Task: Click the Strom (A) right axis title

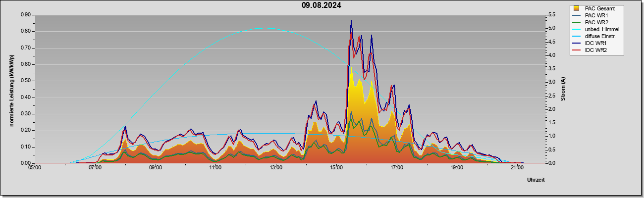Action: click(563, 89)
